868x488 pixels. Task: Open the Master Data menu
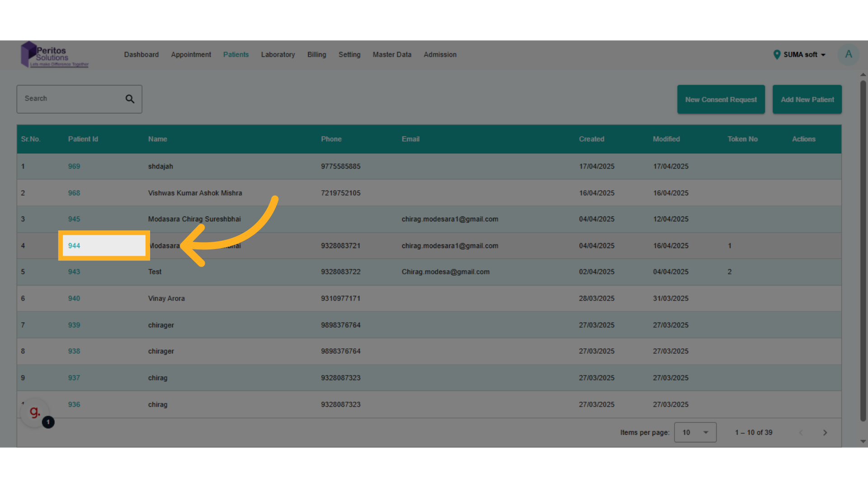392,55
